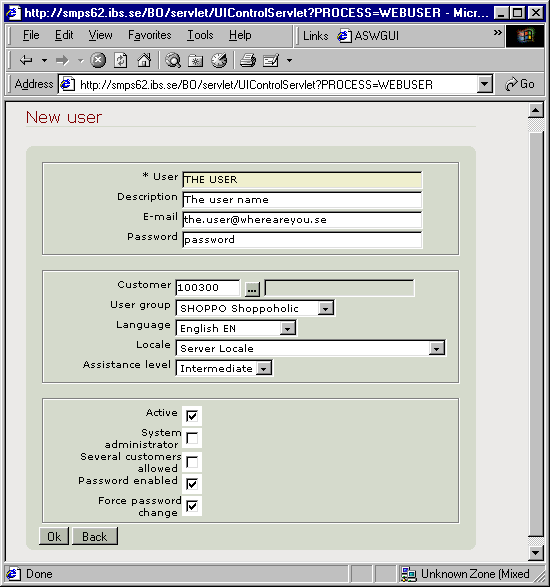Enable System administrator checkbox
This screenshot has height=587, width=550.
pyautogui.click(x=192, y=438)
